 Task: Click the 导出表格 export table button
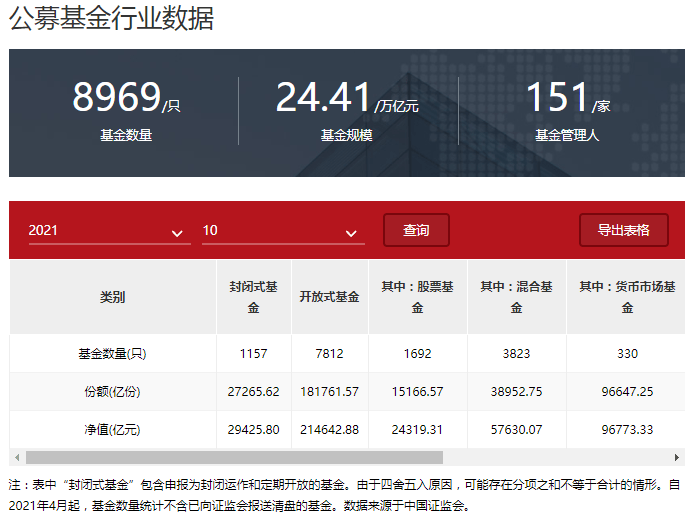pos(624,230)
